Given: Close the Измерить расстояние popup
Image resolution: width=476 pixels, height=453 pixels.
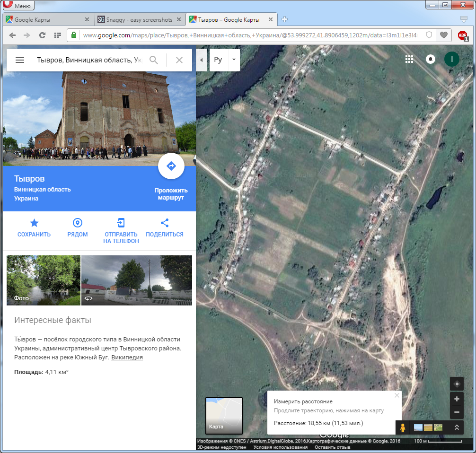Looking at the screenshot, I should (x=397, y=395).
